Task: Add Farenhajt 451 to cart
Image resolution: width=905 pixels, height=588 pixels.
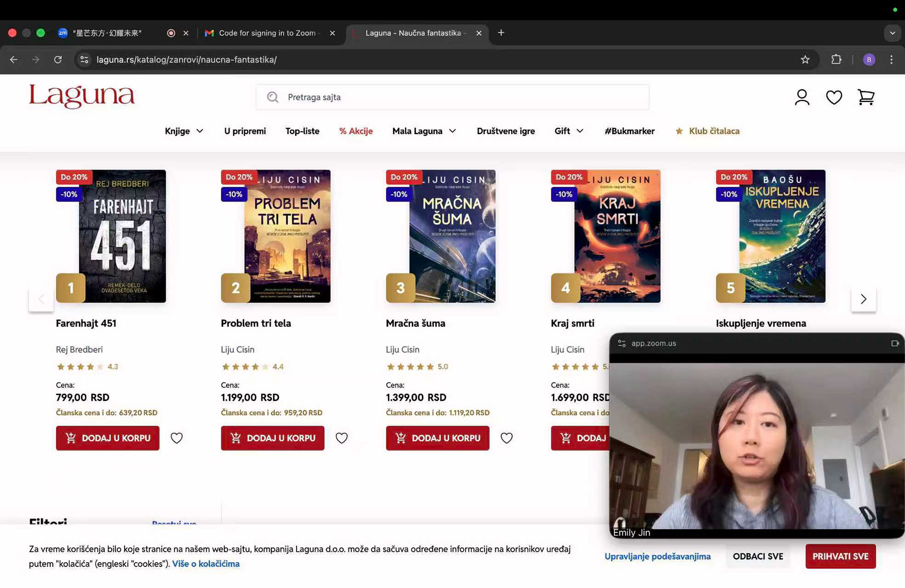Action: click(108, 438)
